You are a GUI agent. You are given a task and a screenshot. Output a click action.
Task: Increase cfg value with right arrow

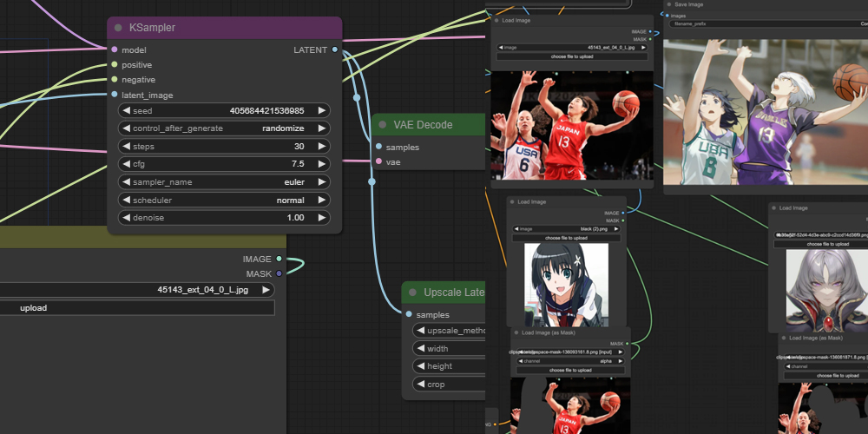[x=322, y=164]
